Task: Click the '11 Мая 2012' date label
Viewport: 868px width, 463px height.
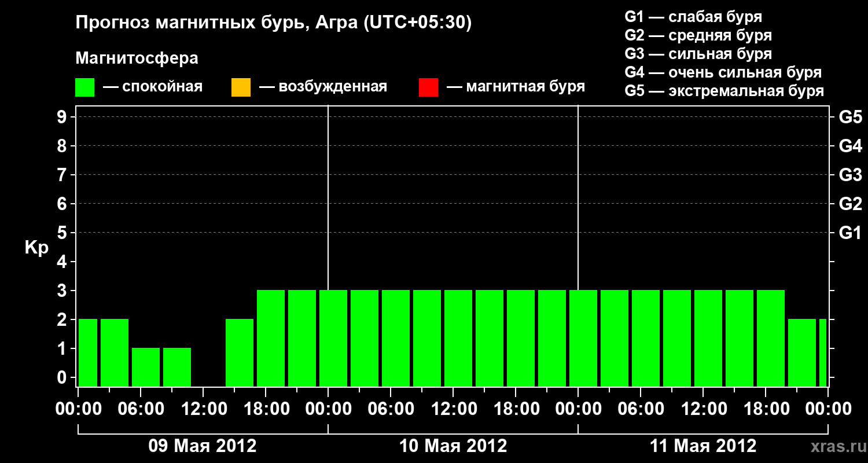Action: point(703,446)
